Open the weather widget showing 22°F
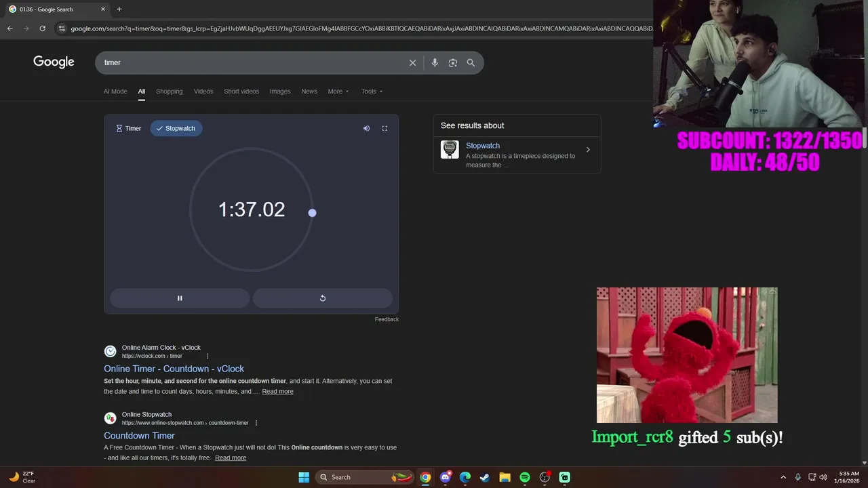The image size is (868, 488). pyautogui.click(x=22, y=477)
